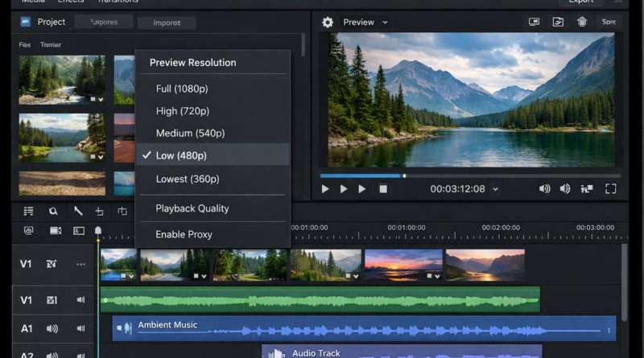Select the sunset lake clip on V1 track
644x358 pixels.
click(x=404, y=265)
